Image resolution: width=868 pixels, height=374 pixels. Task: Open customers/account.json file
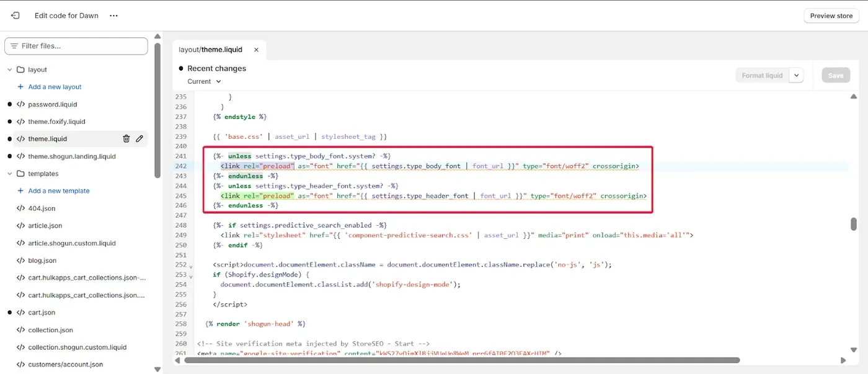66,365
